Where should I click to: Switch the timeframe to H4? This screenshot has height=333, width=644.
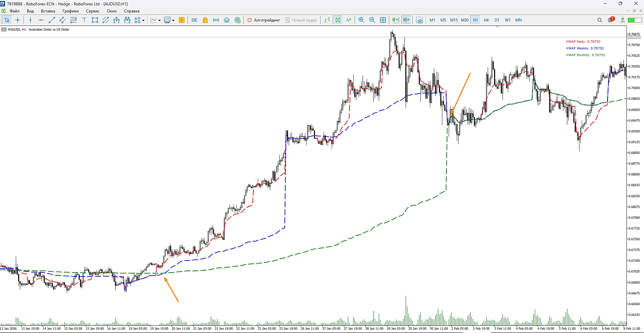[x=486, y=20]
